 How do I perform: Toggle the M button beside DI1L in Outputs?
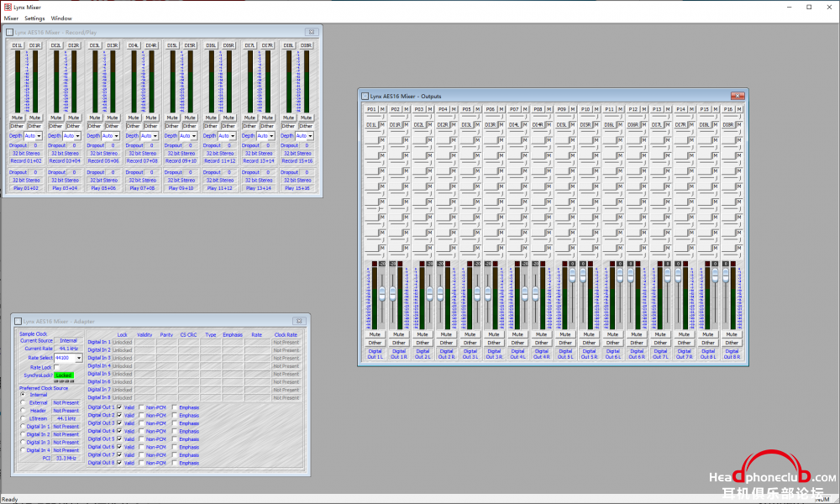point(382,125)
